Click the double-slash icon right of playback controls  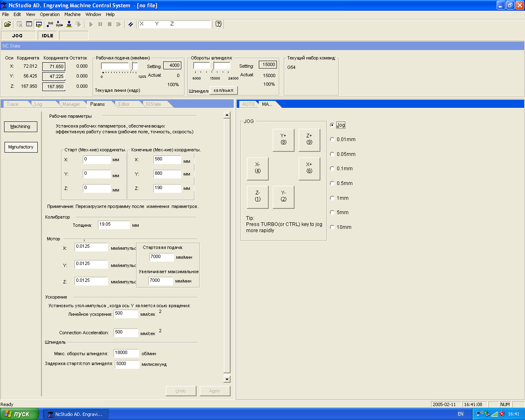[x=131, y=24]
